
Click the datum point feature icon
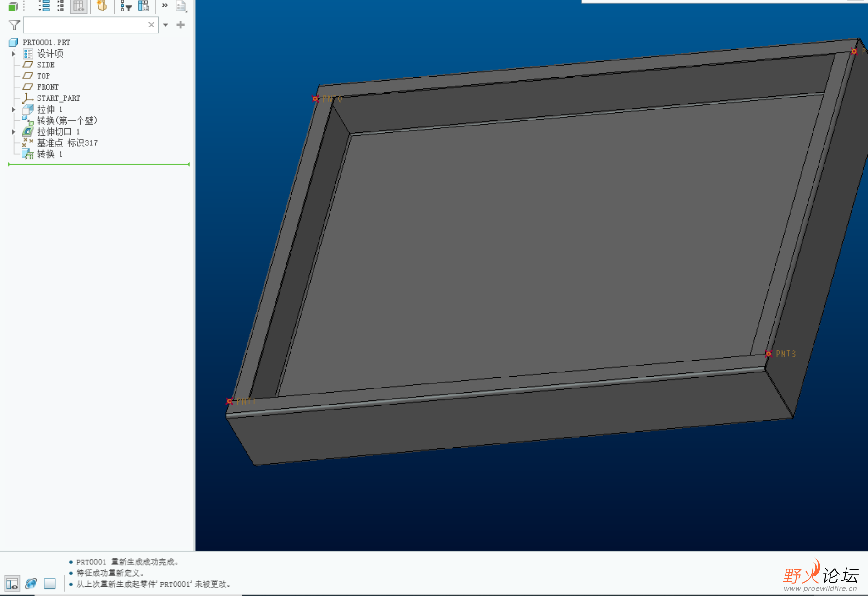[28, 142]
